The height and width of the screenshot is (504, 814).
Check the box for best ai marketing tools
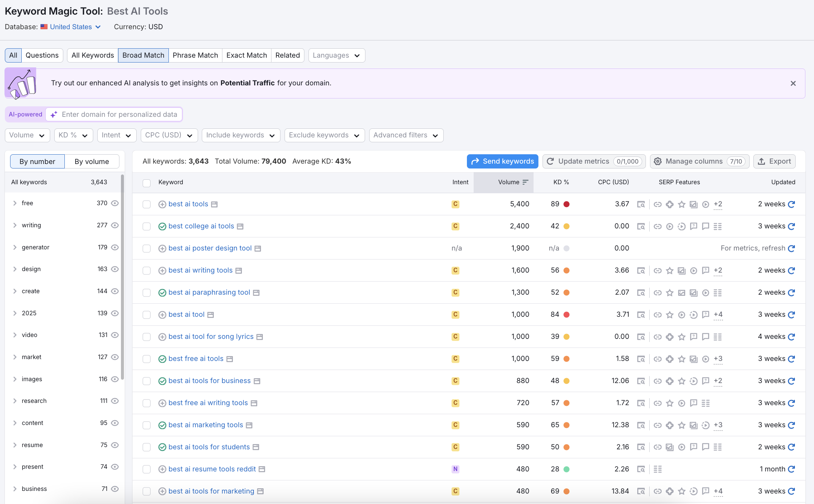pyautogui.click(x=146, y=425)
